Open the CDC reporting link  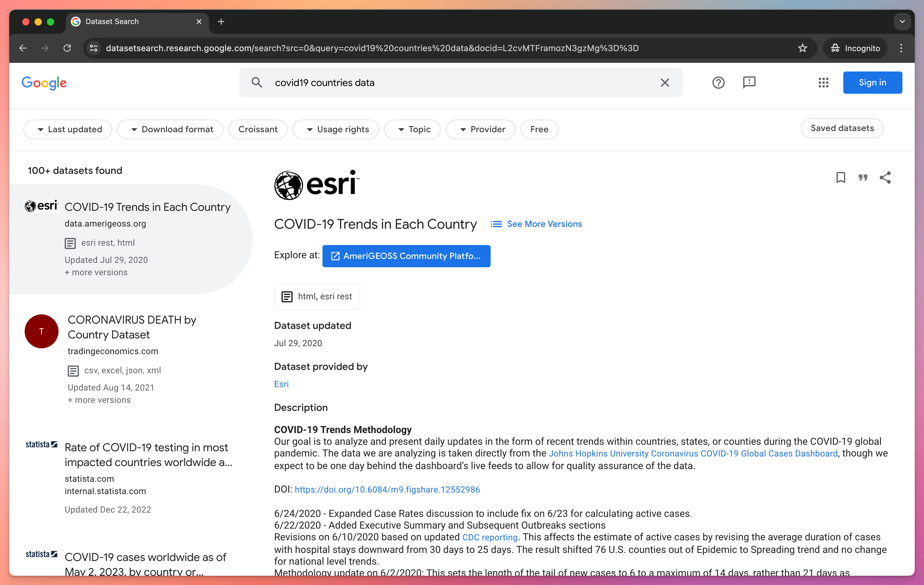pyautogui.click(x=490, y=537)
